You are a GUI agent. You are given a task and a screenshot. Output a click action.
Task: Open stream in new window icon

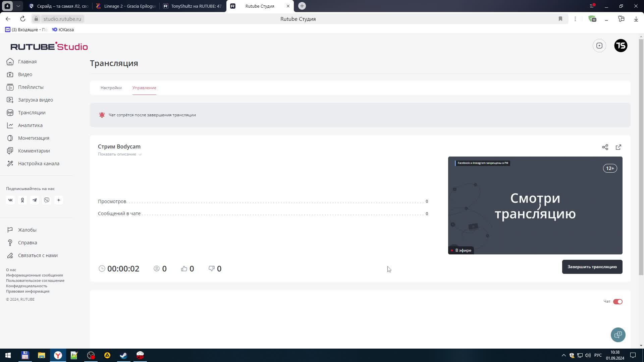pos(618,147)
